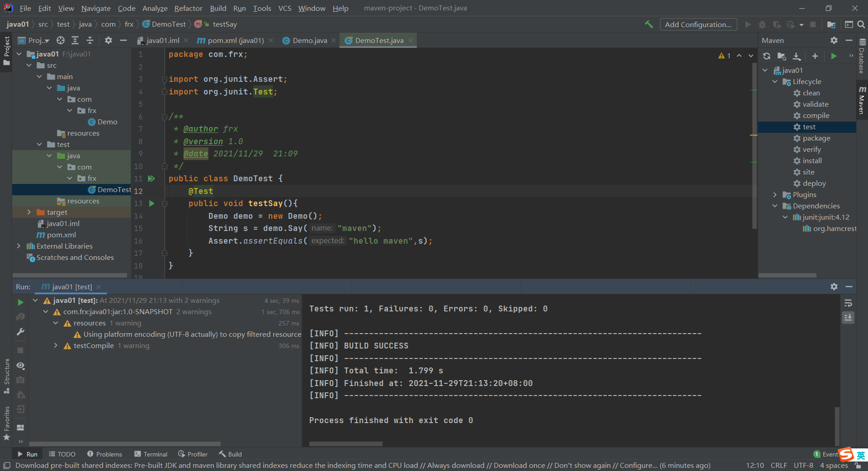Click Maven panel horizontal scrollbar
Screen dimensions: 868x471
point(788,275)
